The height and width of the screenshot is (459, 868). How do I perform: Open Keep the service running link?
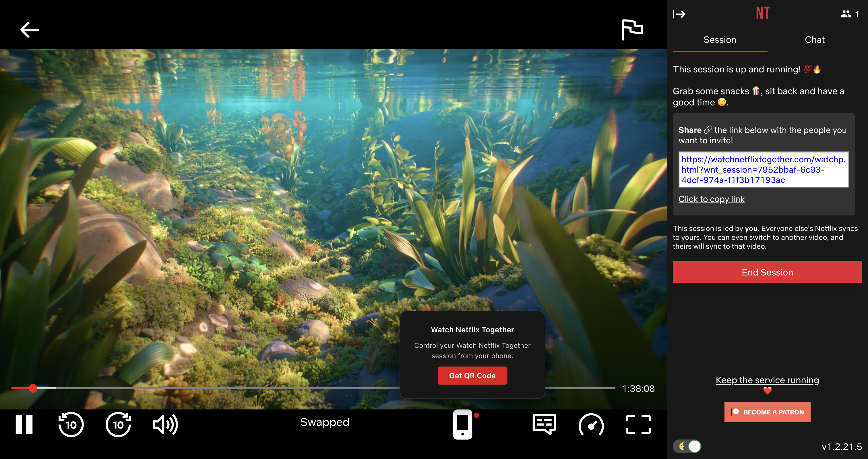767,380
